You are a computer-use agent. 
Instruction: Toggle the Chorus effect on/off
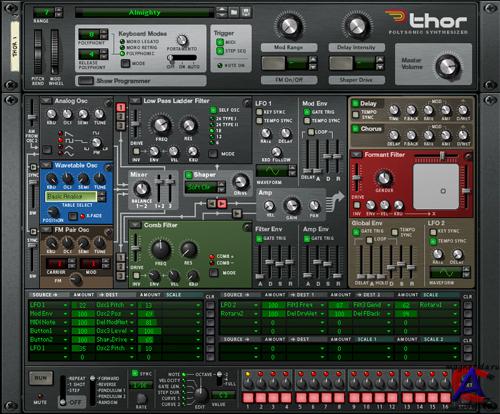click(355, 128)
